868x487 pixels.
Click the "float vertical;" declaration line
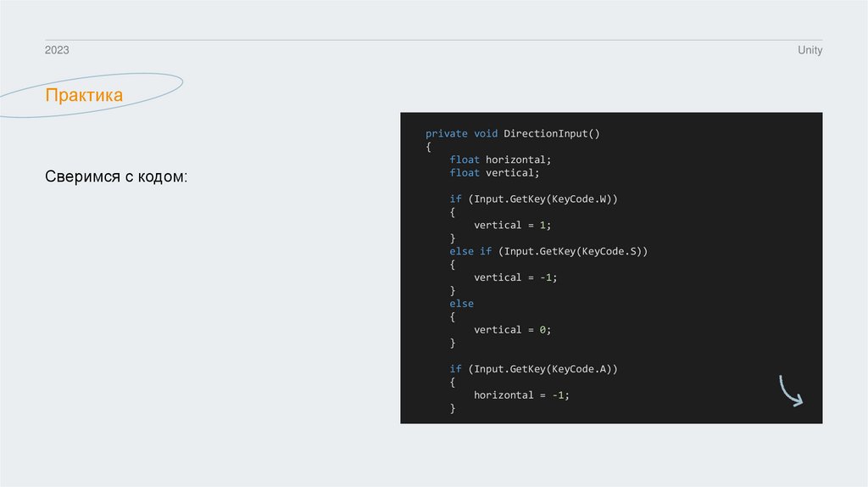[x=494, y=173]
